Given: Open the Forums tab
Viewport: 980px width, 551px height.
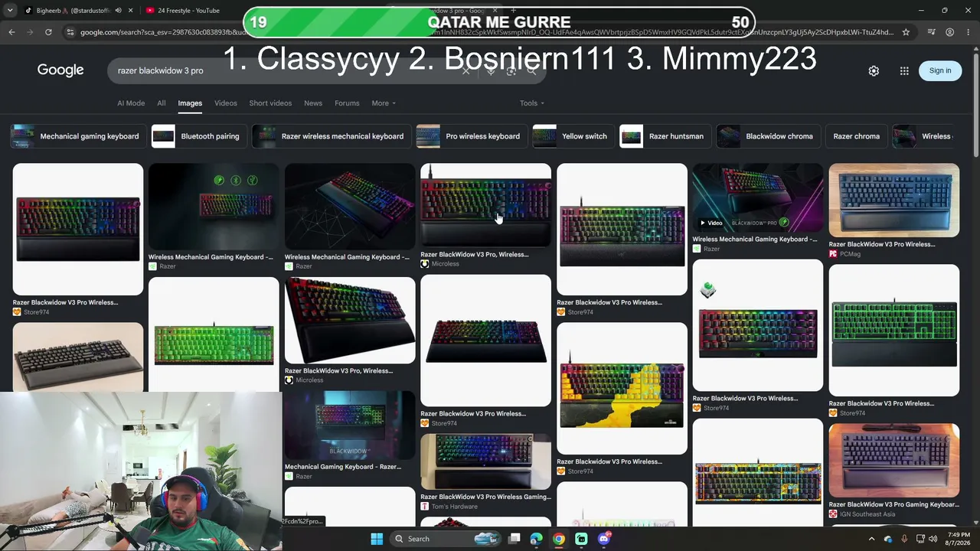Looking at the screenshot, I should 347,103.
